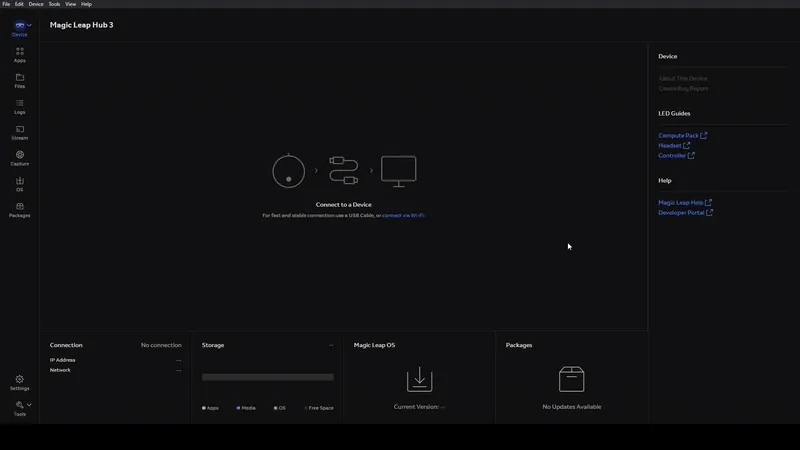Open Settings in the sidebar

point(19,383)
